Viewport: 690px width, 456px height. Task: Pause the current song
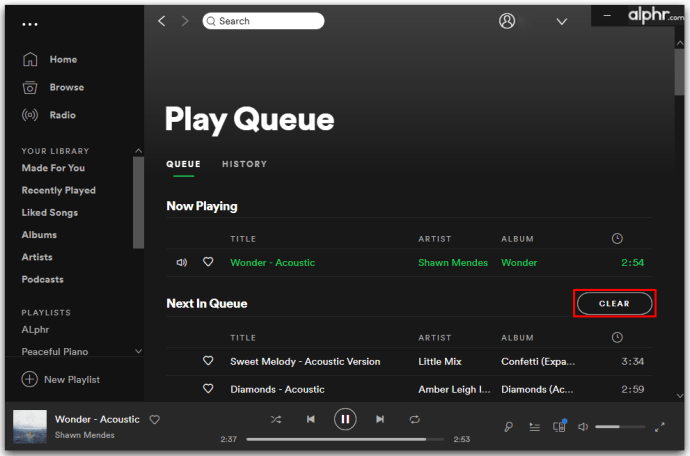(345, 419)
